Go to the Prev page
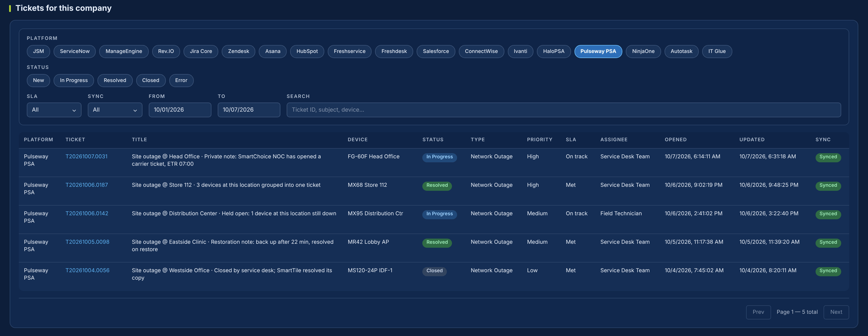The height and width of the screenshot is (336, 868). (x=758, y=312)
